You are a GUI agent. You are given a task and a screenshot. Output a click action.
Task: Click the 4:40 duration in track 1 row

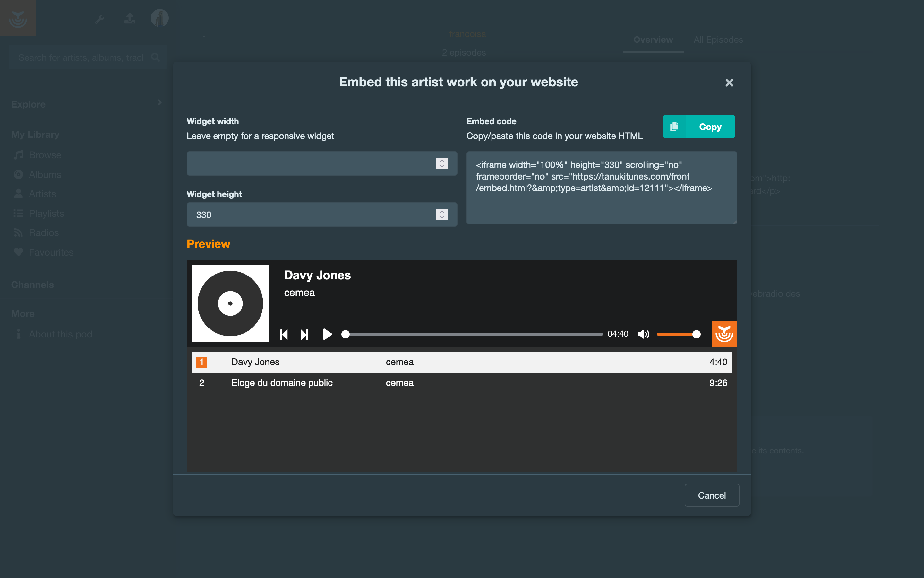pyautogui.click(x=718, y=362)
